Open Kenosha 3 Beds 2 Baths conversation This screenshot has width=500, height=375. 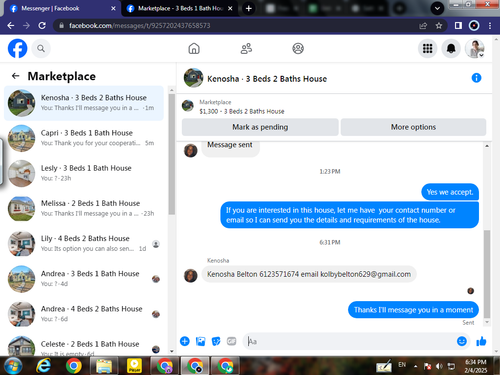84,103
